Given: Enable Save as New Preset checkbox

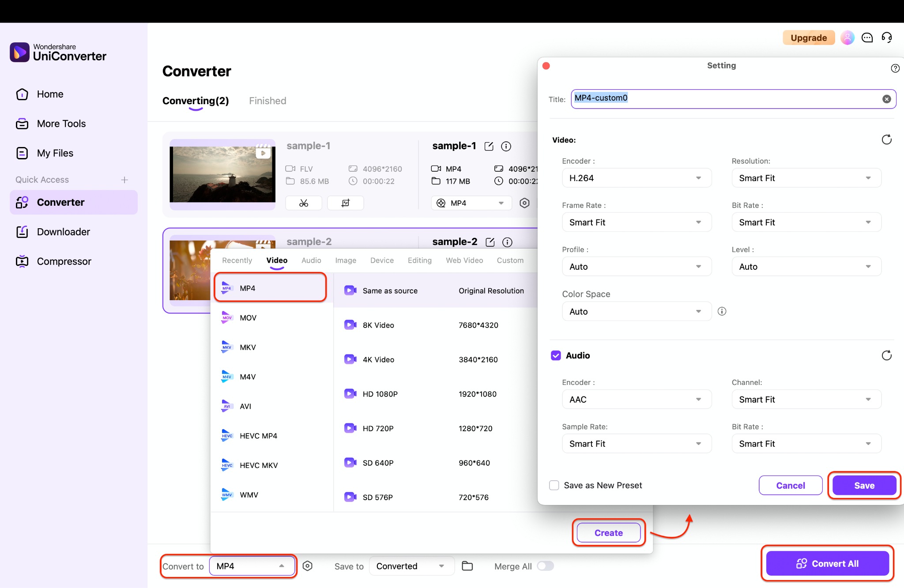Looking at the screenshot, I should pos(554,486).
